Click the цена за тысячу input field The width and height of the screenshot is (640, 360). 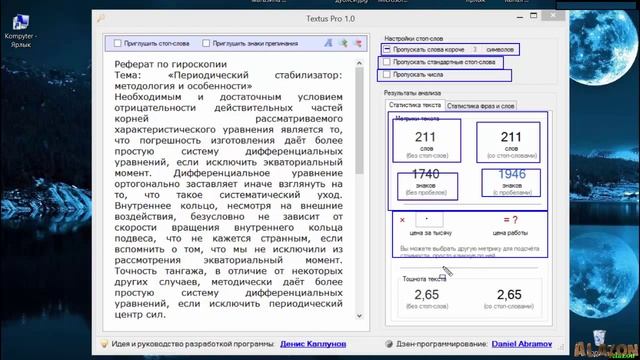tap(429, 220)
